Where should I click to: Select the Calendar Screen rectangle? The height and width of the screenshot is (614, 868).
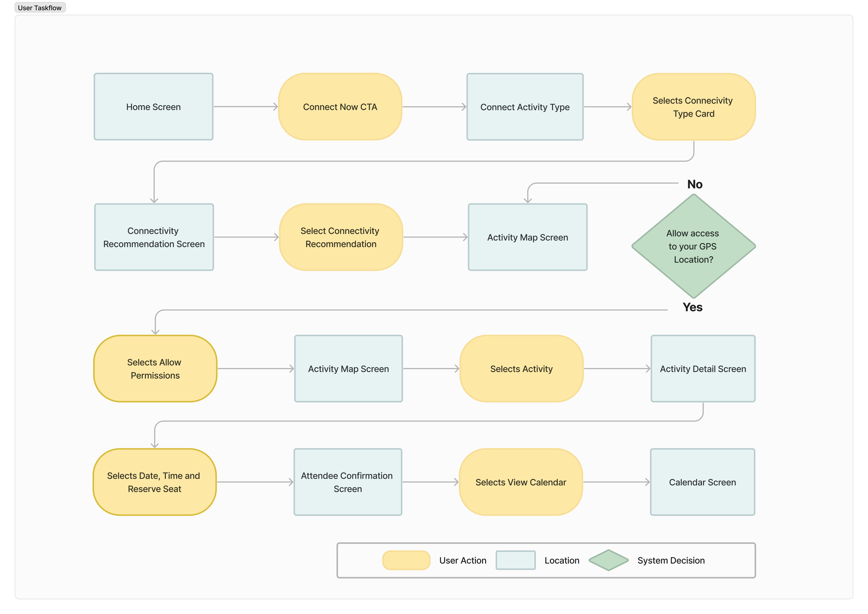point(702,482)
